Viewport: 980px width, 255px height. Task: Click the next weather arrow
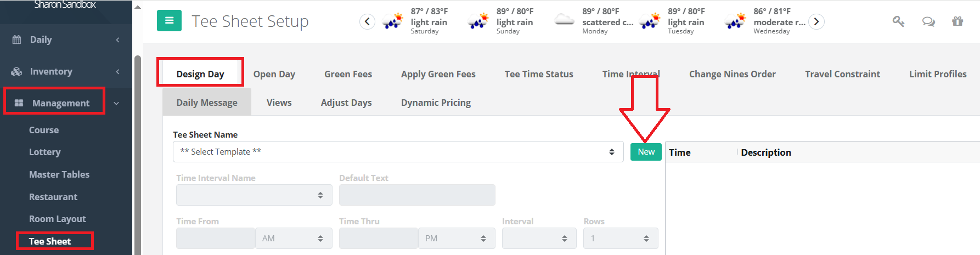point(816,21)
